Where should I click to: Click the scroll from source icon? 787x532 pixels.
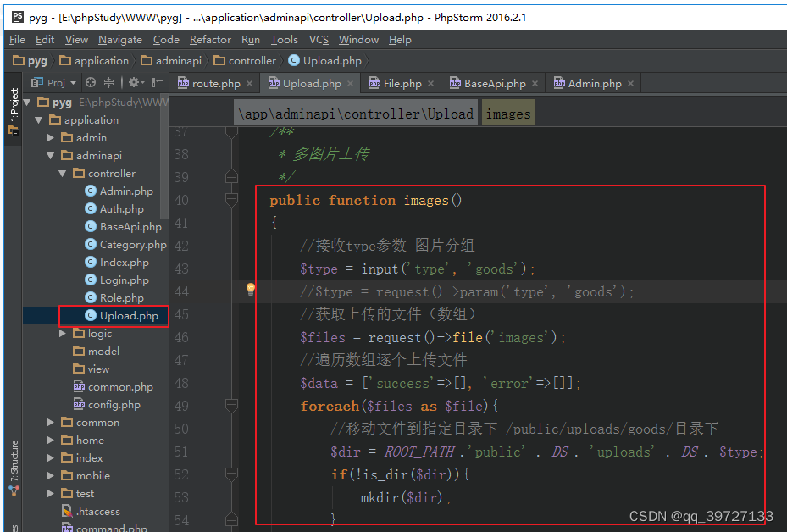click(91, 82)
